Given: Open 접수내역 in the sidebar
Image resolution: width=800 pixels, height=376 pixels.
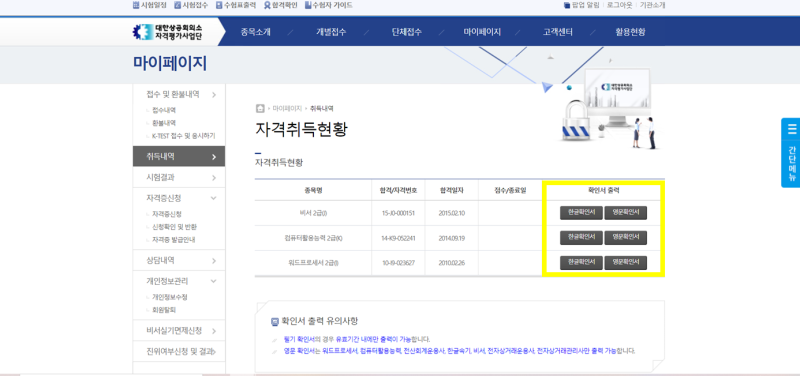Looking at the screenshot, I should 164,110.
